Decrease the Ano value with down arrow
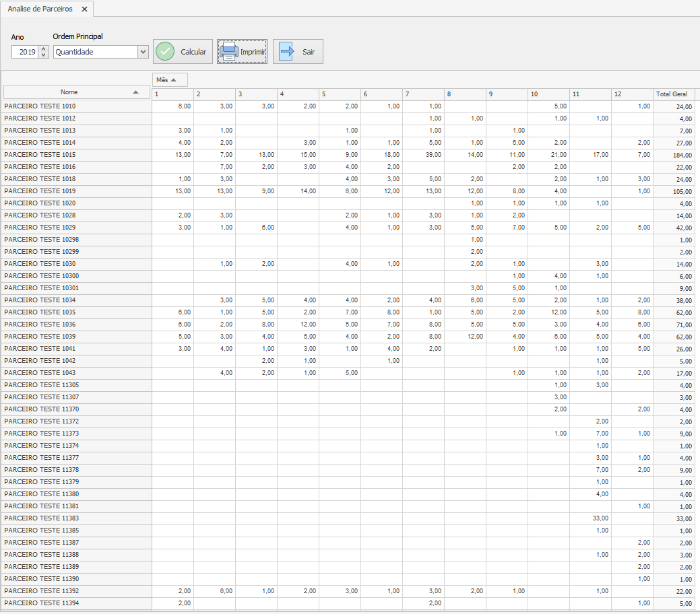The image size is (700, 614). coord(44,55)
